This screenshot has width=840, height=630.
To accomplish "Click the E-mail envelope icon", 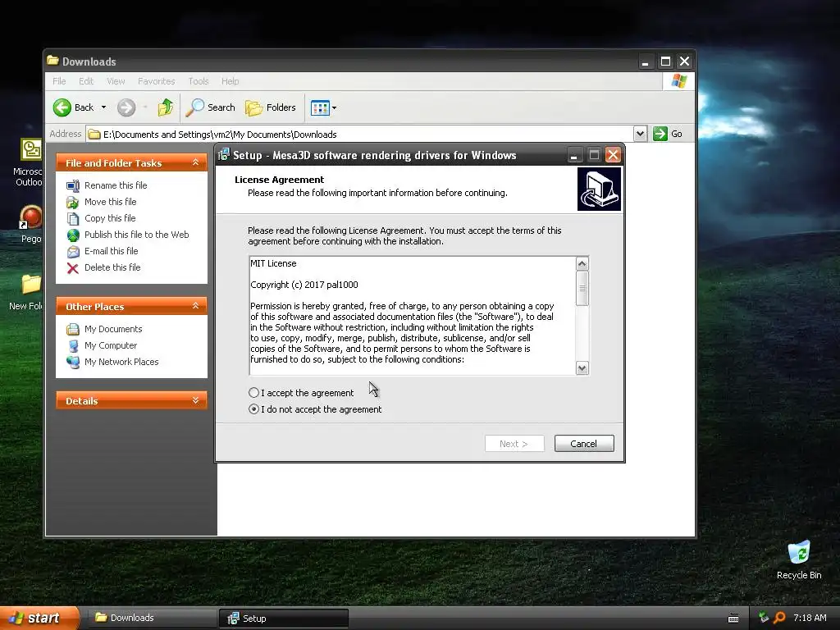I will tap(73, 252).
